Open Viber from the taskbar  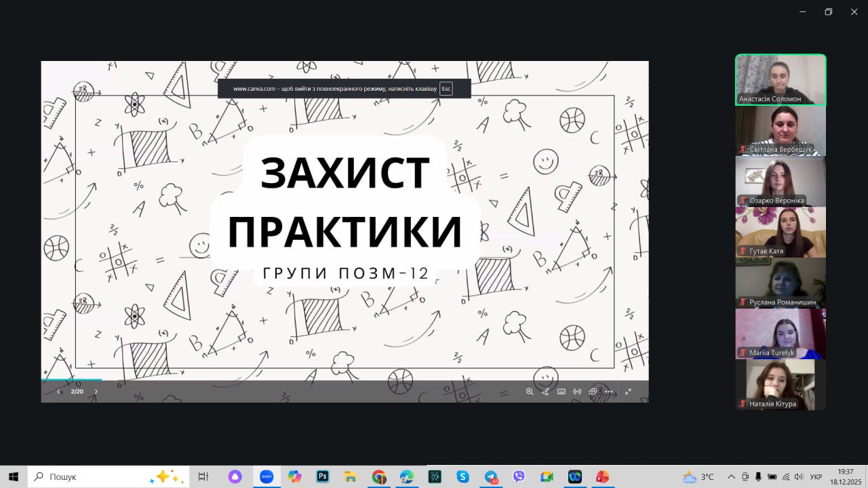[519, 476]
